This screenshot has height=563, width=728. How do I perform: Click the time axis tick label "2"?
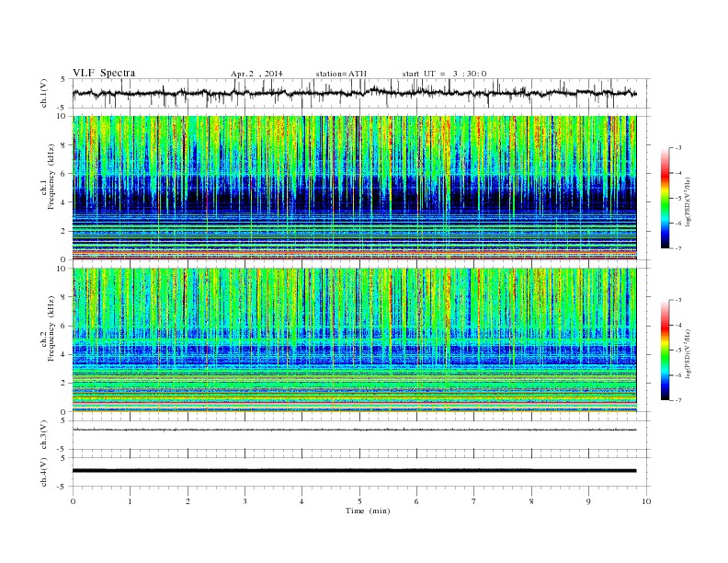[x=188, y=501]
